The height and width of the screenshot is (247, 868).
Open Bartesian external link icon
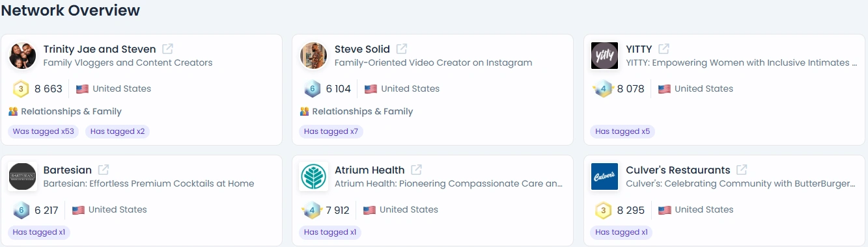tap(104, 170)
